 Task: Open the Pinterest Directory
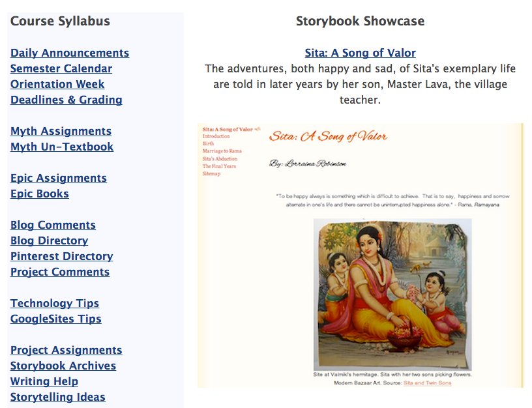click(x=61, y=256)
